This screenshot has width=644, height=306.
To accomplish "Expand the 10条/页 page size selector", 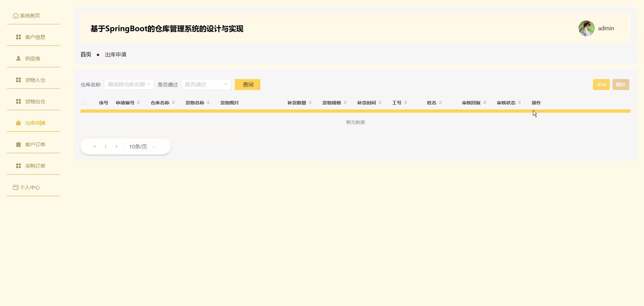I will tap(141, 147).
